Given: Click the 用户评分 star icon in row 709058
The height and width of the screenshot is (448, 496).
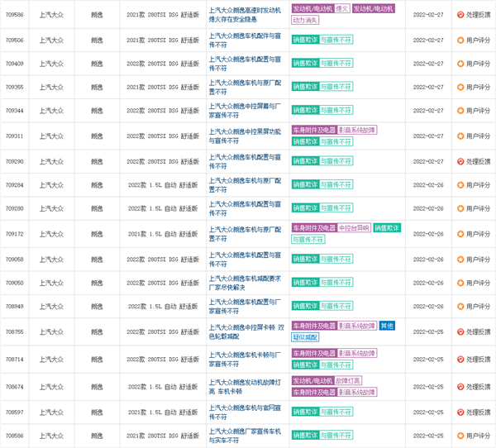Looking at the screenshot, I should (x=460, y=260).
